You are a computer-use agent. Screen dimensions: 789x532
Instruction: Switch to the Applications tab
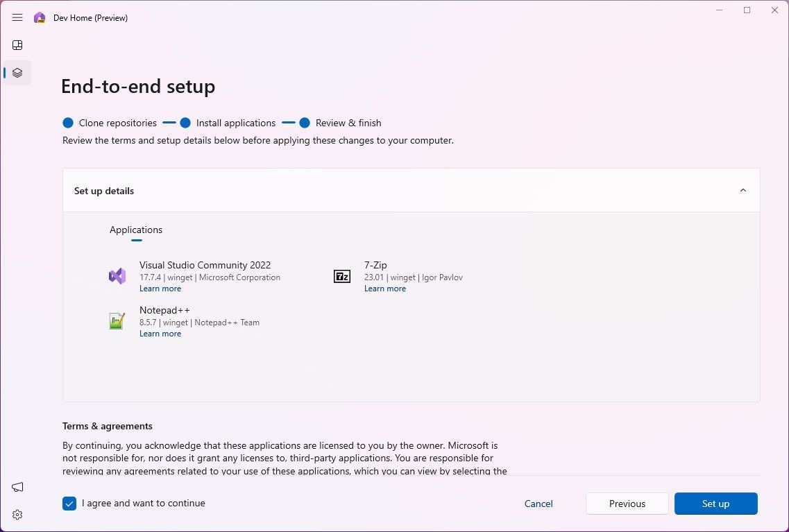click(x=136, y=230)
